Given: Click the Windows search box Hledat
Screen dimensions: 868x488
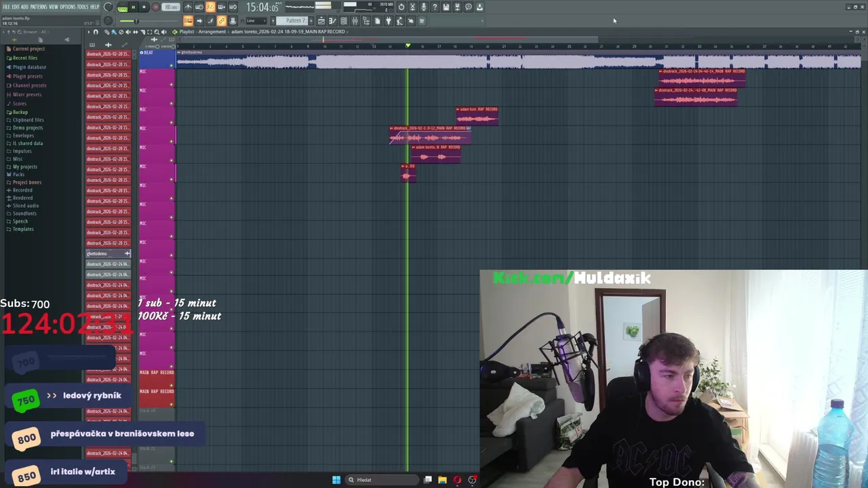Looking at the screenshot, I should tap(381, 480).
